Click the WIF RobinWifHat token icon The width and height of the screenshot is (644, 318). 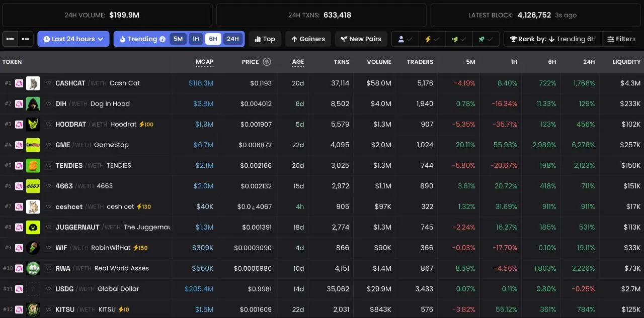[x=33, y=248]
